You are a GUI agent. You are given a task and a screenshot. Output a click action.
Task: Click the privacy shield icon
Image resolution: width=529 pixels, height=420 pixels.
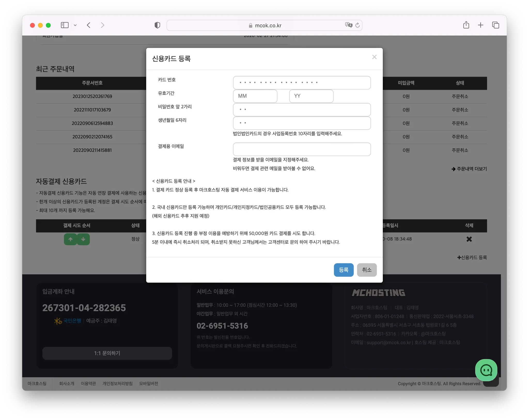157,25
